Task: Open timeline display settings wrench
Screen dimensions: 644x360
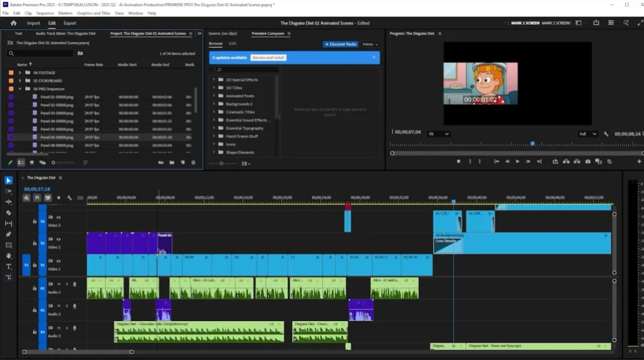Action: 69,198
